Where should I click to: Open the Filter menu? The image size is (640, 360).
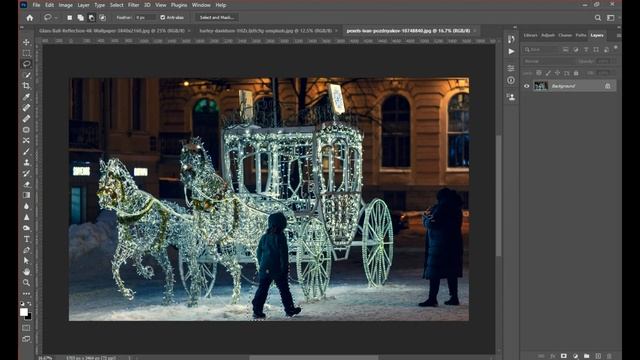133,5
